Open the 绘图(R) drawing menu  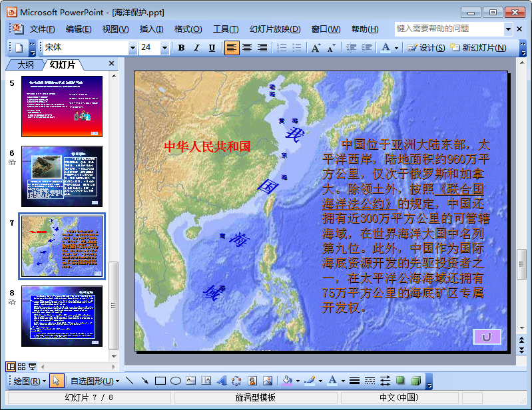(x=29, y=381)
